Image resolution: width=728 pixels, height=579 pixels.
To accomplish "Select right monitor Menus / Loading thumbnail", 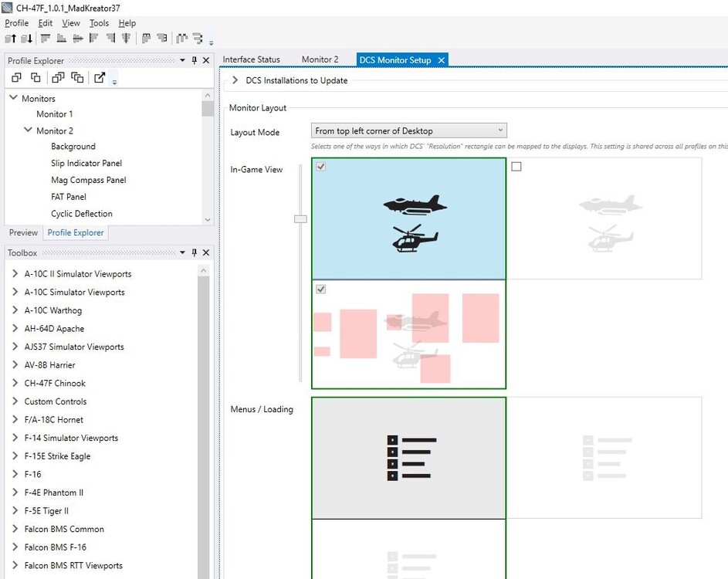I will point(604,458).
